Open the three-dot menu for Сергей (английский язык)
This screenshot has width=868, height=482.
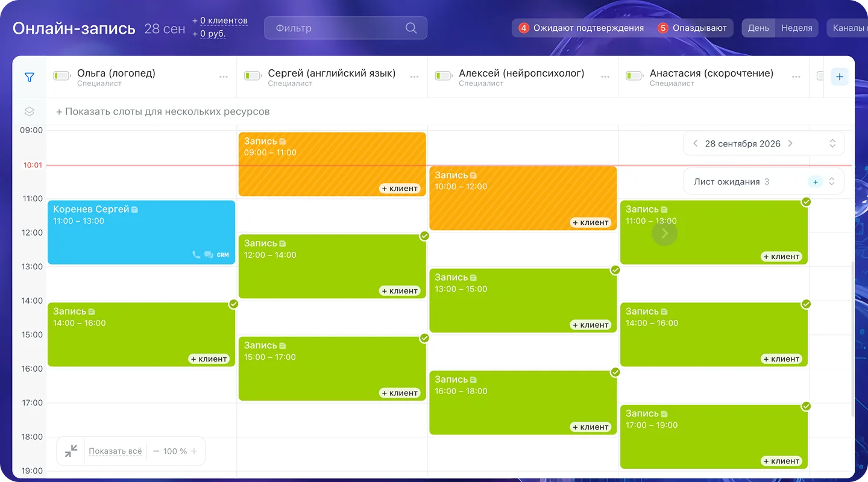tap(414, 77)
